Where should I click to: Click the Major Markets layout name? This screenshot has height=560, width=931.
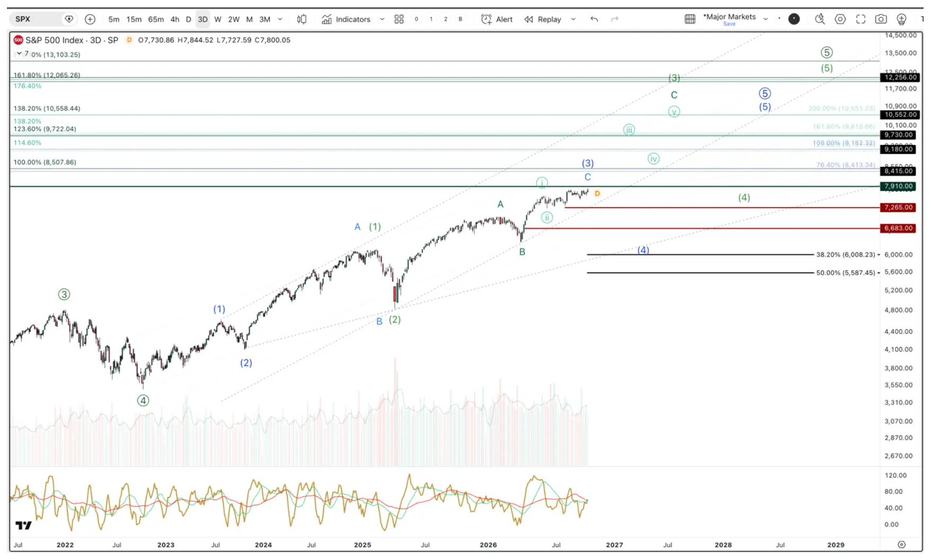[x=729, y=16]
